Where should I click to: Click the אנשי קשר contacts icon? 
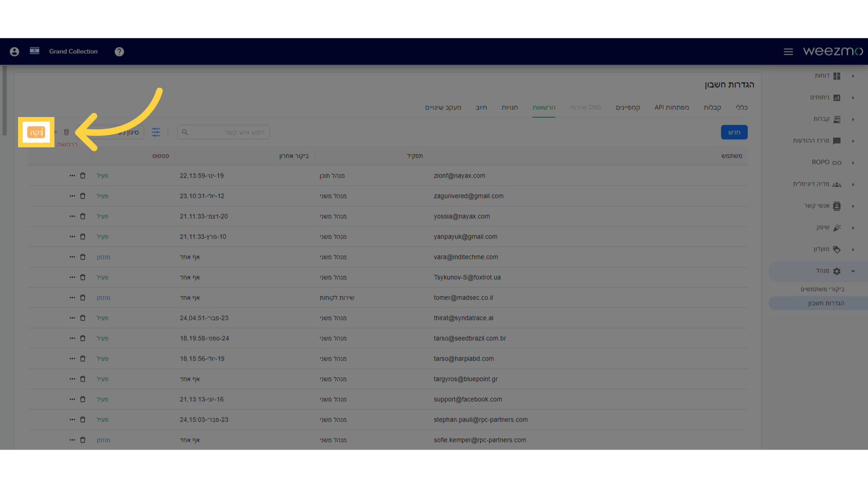[837, 206]
